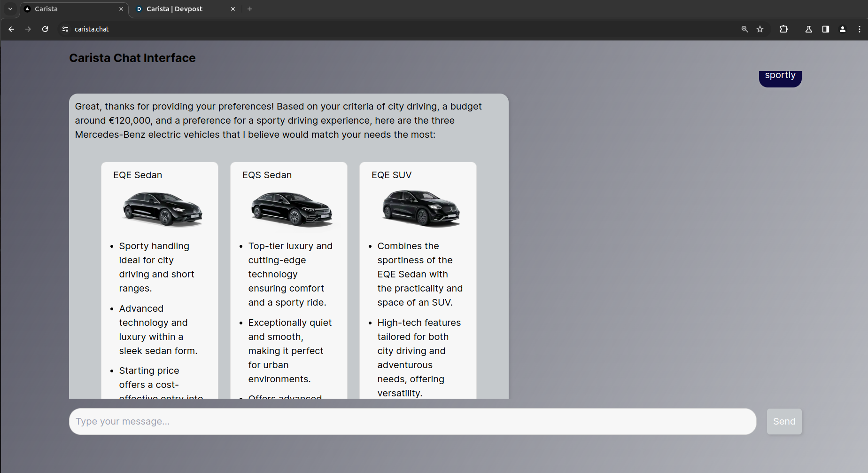Click the EQE SUV car image

[421, 209]
